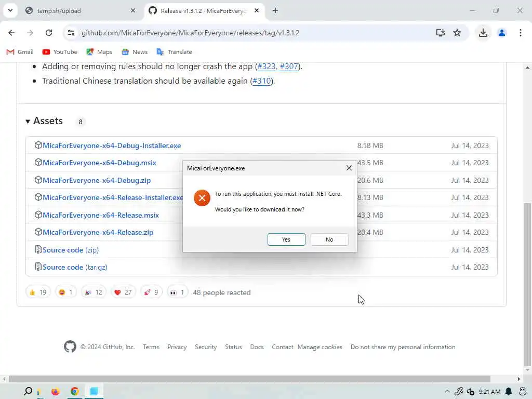Toggle laugh reaction with 1

tap(66, 292)
